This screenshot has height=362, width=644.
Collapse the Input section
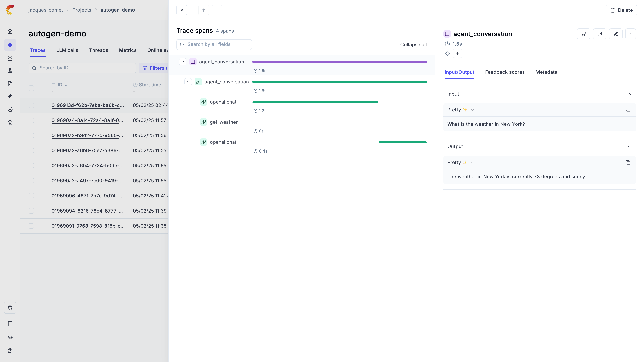coord(629,94)
